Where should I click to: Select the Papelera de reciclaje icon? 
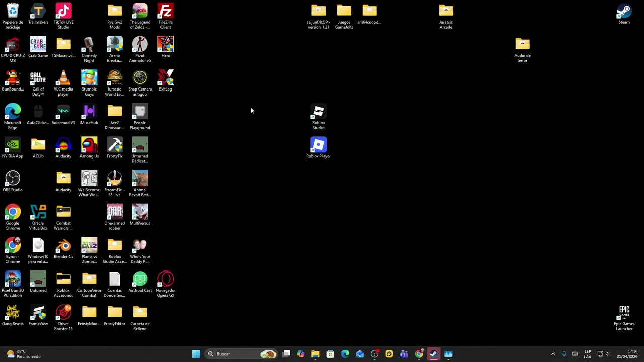(x=13, y=16)
